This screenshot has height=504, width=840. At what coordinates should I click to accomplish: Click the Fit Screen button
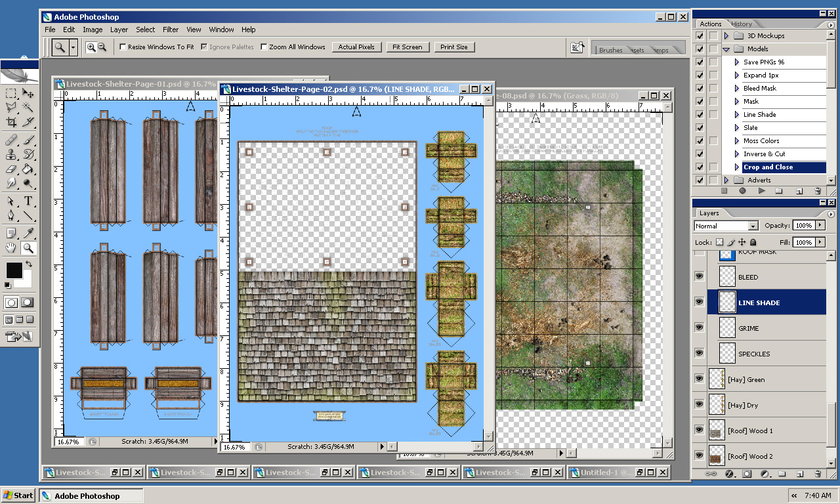pyautogui.click(x=407, y=47)
